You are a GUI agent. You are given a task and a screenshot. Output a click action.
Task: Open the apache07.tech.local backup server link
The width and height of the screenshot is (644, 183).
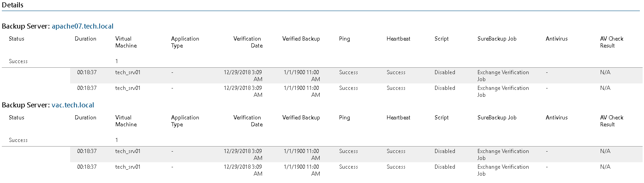point(83,26)
